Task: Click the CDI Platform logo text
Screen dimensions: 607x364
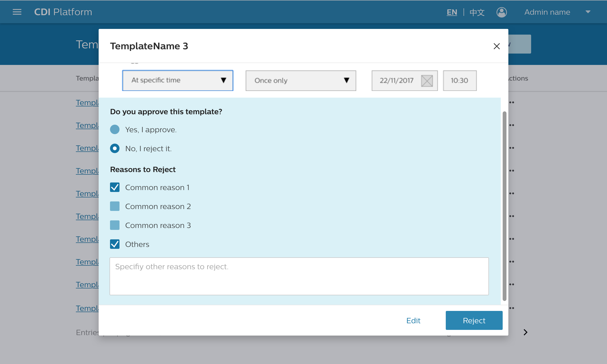Action: (63, 12)
